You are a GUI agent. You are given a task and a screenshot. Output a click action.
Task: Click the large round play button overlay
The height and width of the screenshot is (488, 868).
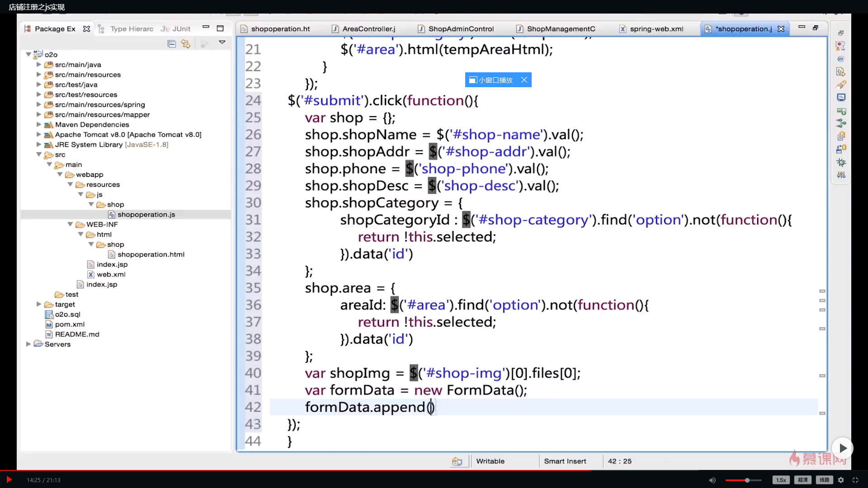click(842, 448)
